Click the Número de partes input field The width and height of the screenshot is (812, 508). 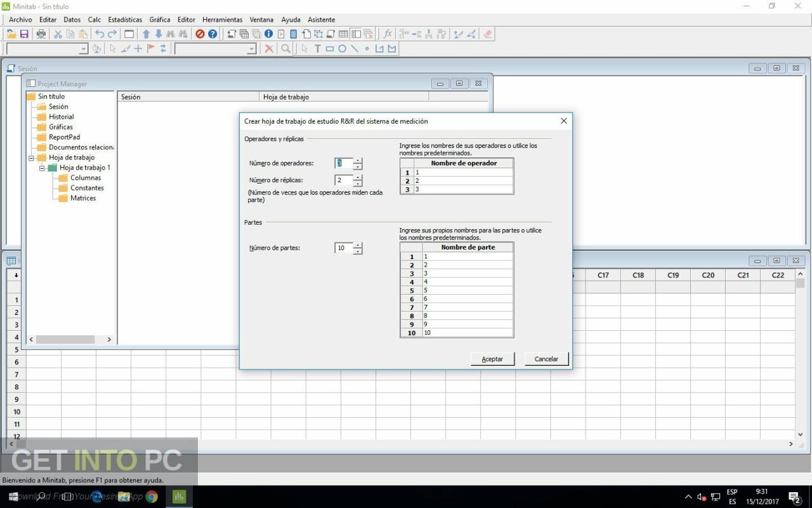pyautogui.click(x=344, y=248)
